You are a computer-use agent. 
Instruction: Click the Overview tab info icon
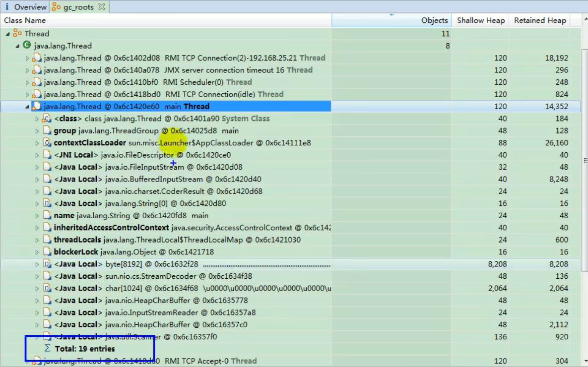point(7,7)
